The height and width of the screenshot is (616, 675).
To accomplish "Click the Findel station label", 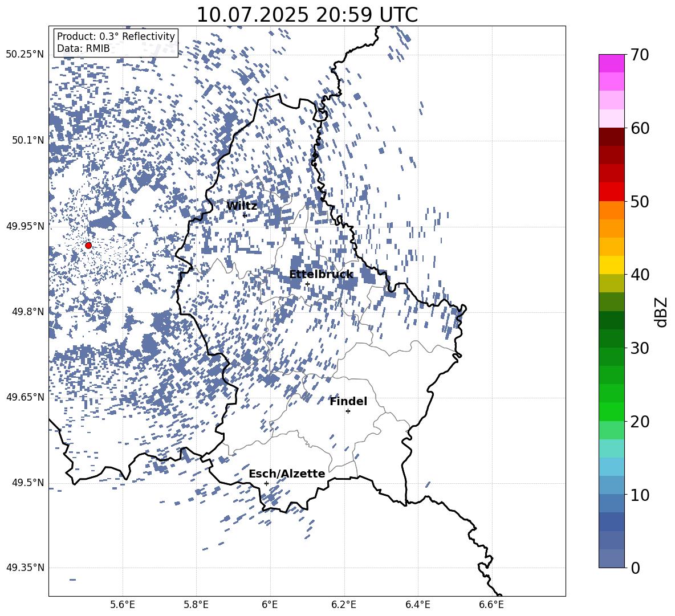I will point(348,401).
